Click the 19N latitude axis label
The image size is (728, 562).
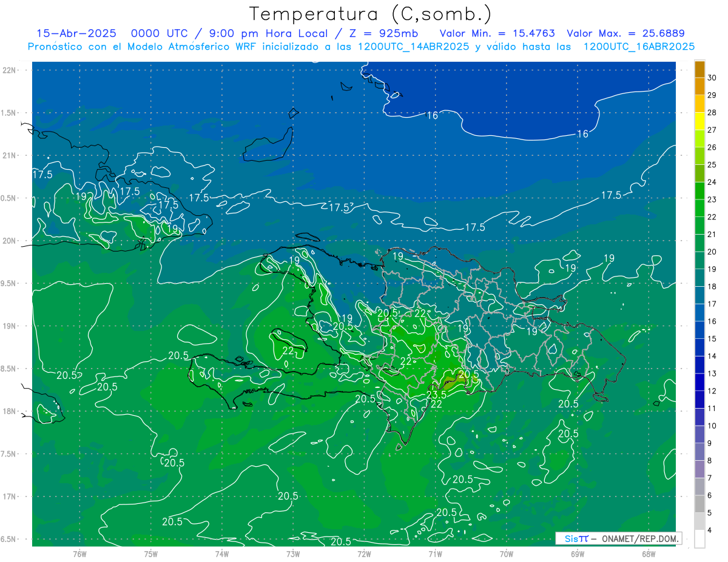8,326
